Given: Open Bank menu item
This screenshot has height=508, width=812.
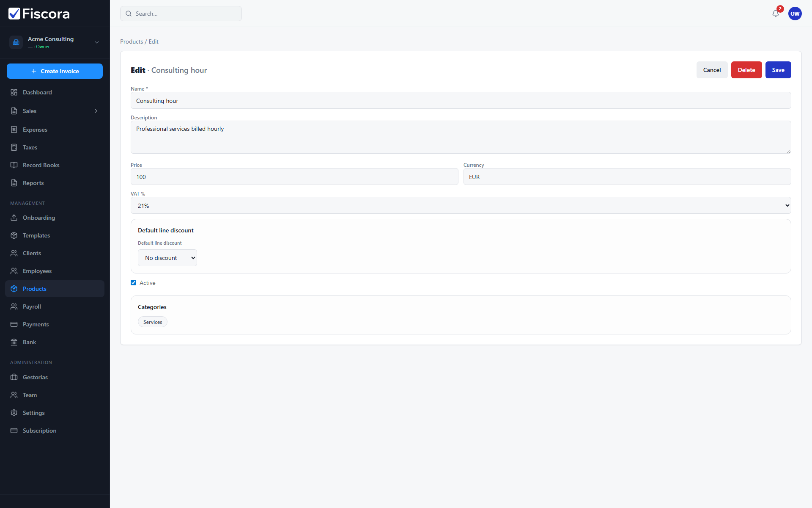Looking at the screenshot, I should 55,342.
